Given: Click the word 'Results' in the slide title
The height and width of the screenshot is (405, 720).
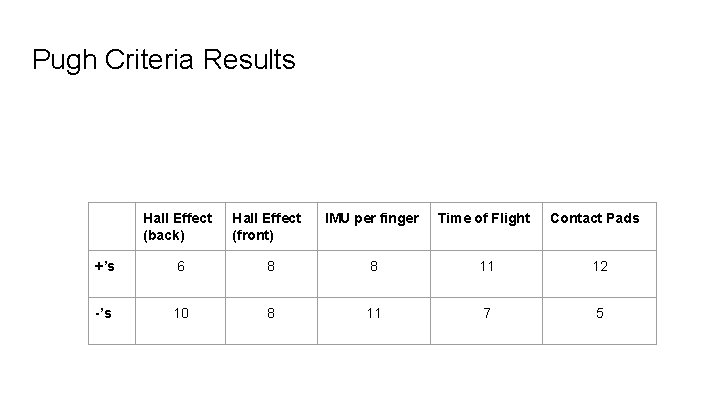Looking at the screenshot, I should click(x=250, y=60).
